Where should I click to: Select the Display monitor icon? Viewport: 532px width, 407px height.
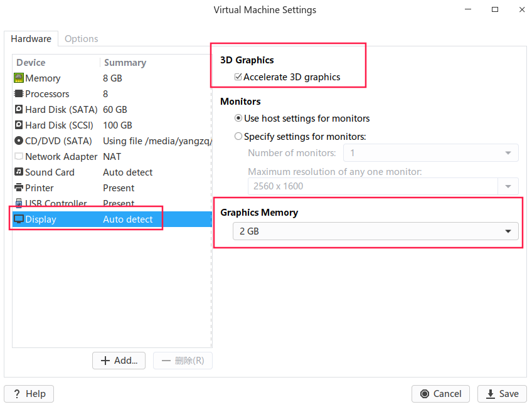(x=19, y=219)
